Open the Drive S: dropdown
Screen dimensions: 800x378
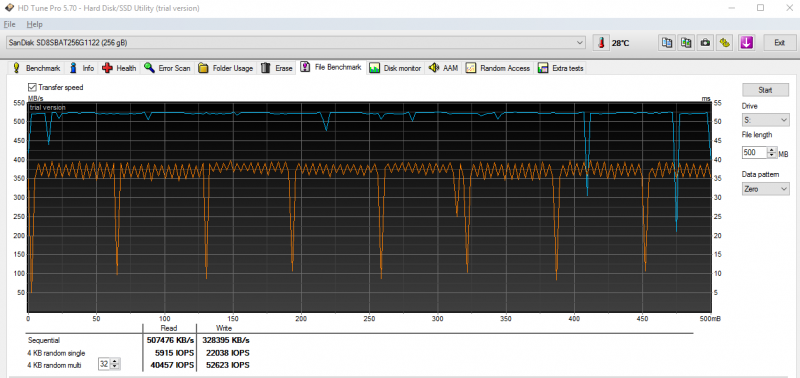765,120
